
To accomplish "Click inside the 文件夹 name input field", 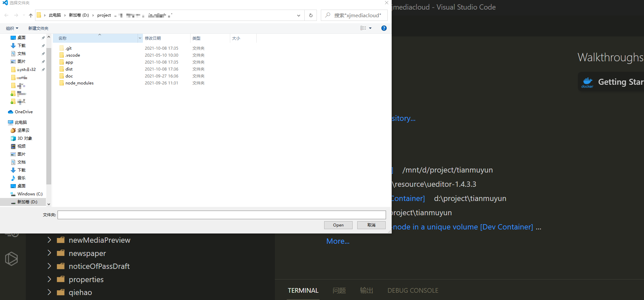I will pyautogui.click(x=222, y=215).
